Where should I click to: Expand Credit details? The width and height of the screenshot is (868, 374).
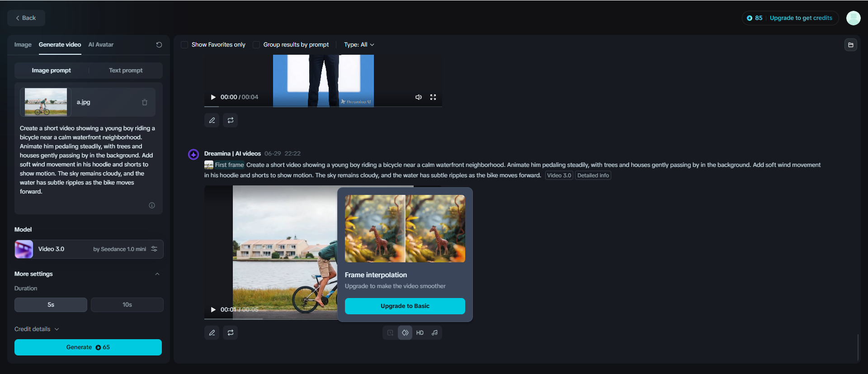37,329
